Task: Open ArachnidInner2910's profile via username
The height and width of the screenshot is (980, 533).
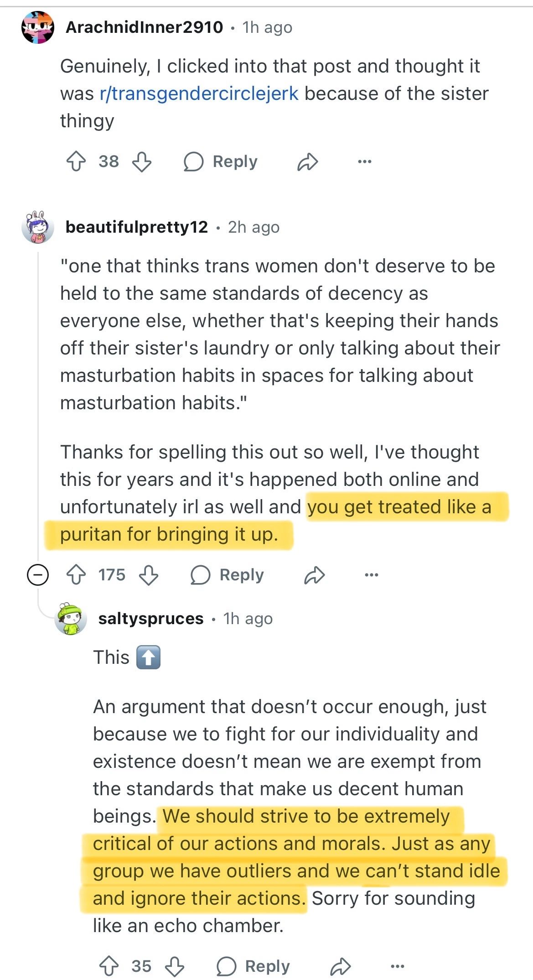Action: click(144, 27)
